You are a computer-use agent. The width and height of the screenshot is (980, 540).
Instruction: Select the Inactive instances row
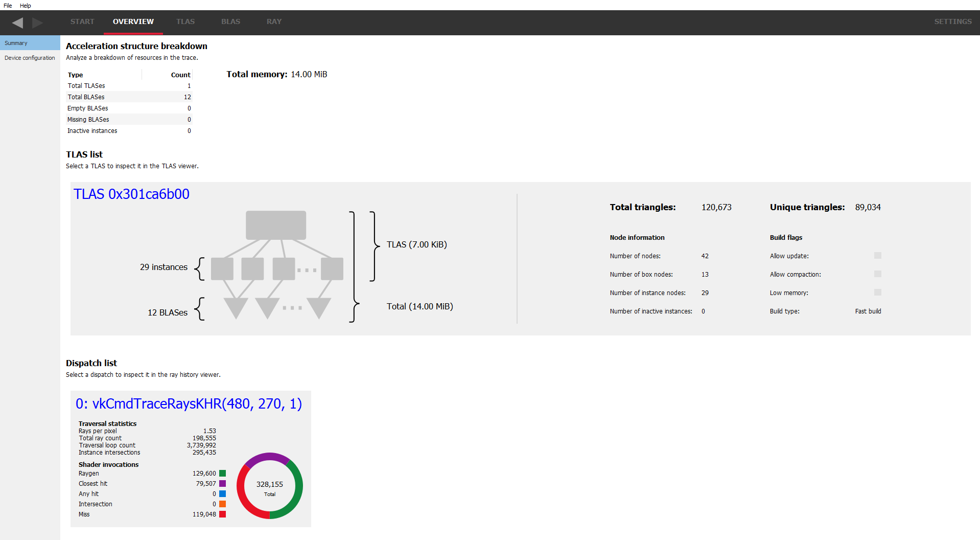[129, 131]
